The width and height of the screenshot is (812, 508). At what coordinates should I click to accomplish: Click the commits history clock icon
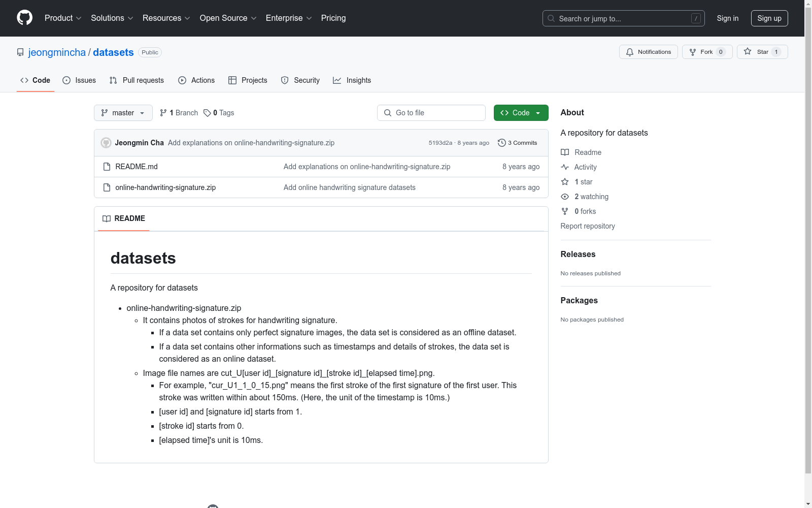tap(502, 143)
